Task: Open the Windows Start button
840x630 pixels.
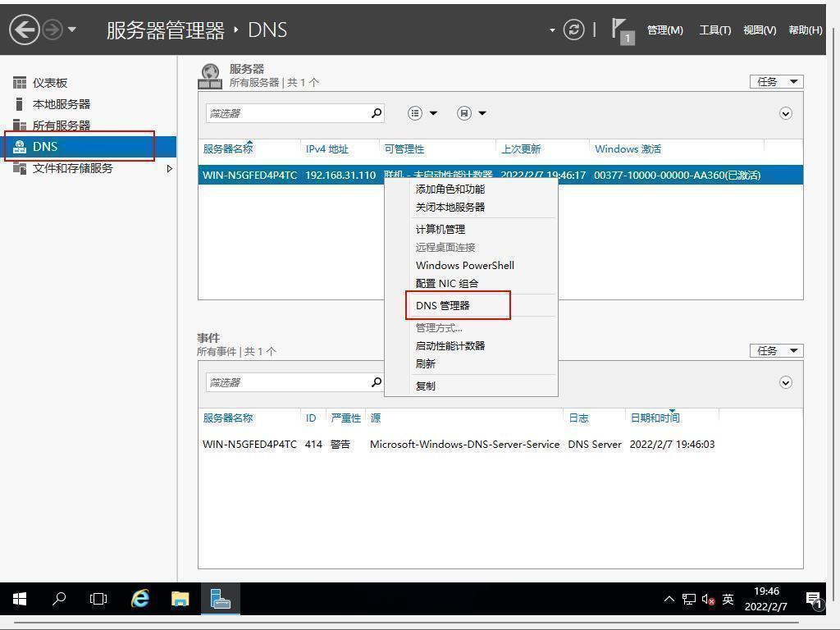Action: (20, 599)
